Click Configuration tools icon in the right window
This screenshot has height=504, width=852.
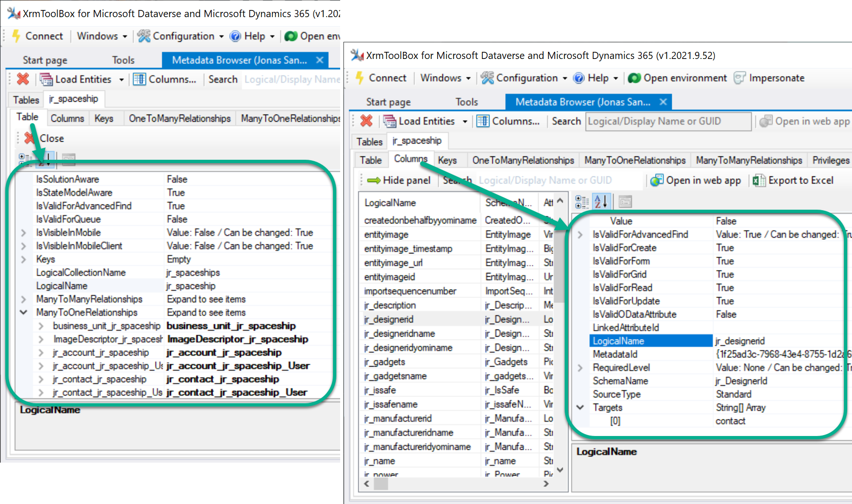pyautogui.click(x=487, y=78)
